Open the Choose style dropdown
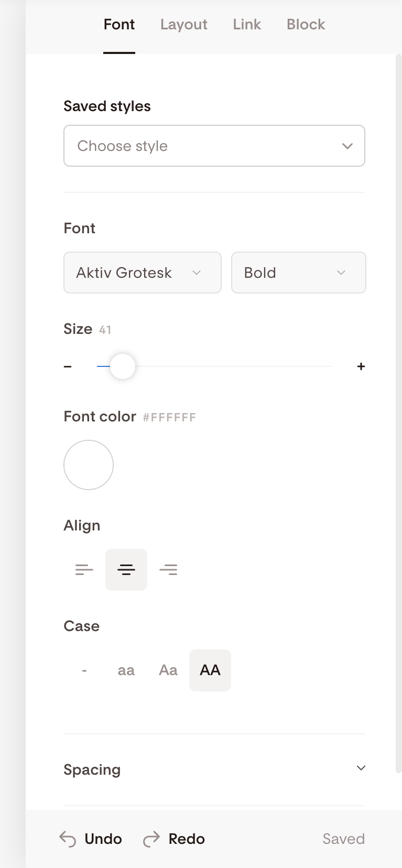 (x=214, y=146)
